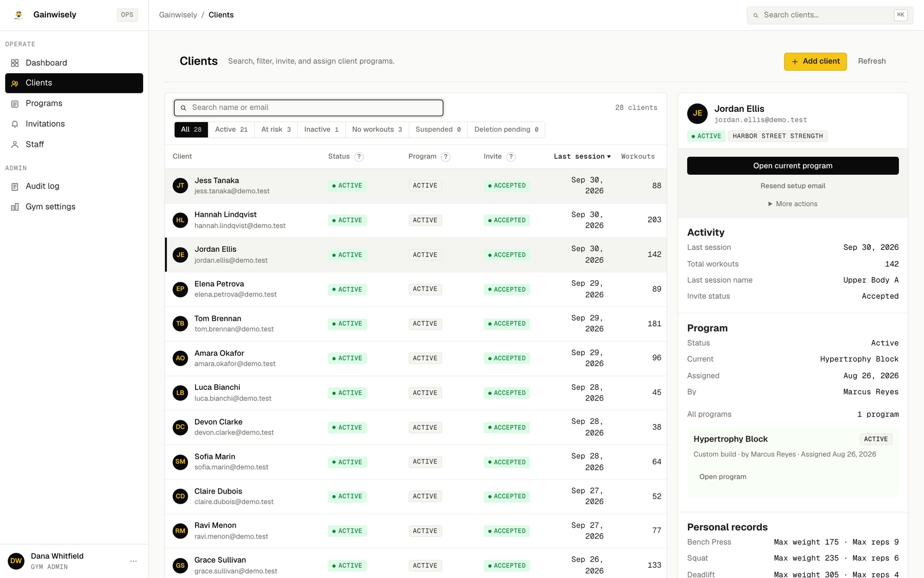
Task: Click the search icon in the top search box
Action: [x=756, y=15]
